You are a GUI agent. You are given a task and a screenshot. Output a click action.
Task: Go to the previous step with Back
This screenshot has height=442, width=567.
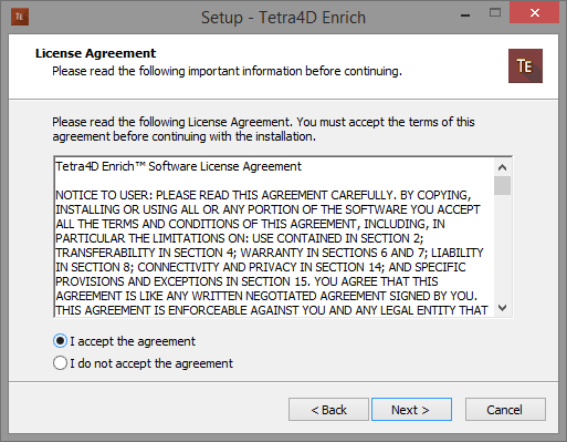tap(328, 409)
